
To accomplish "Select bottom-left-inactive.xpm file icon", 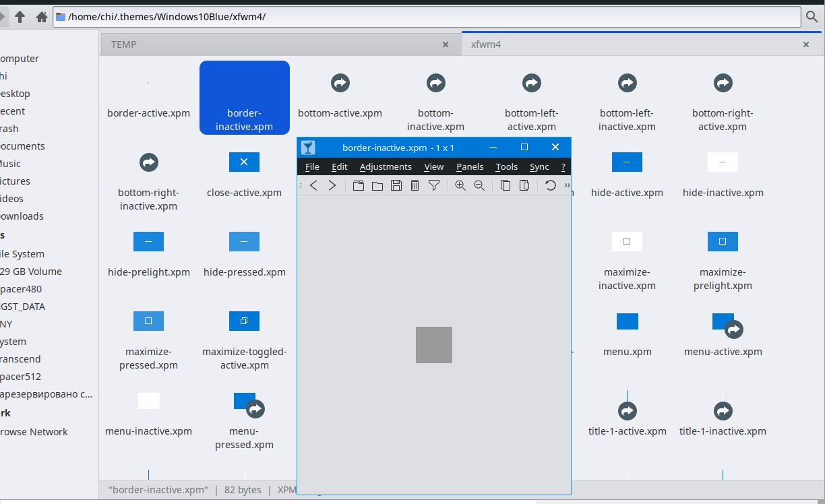I will (x=628, y=83).
